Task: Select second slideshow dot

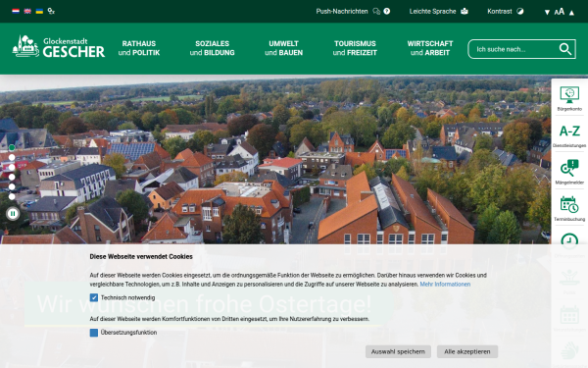Action: (x=12, y=157)
